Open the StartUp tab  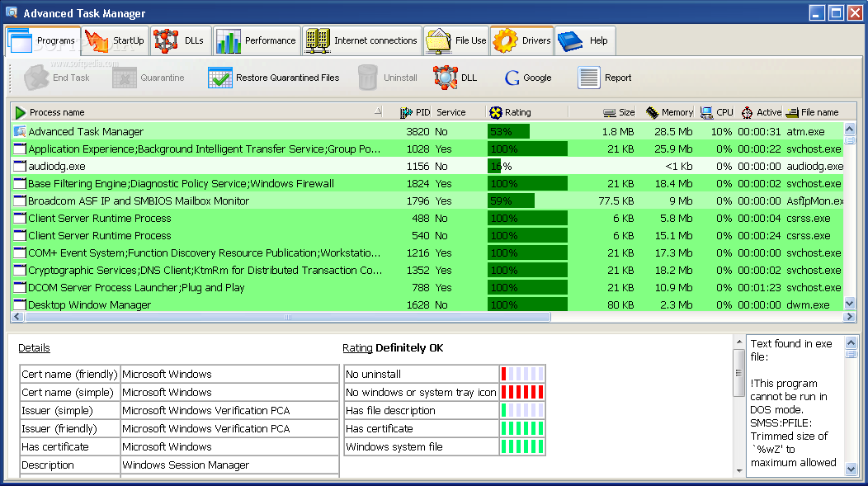click(x=116, y=41)
